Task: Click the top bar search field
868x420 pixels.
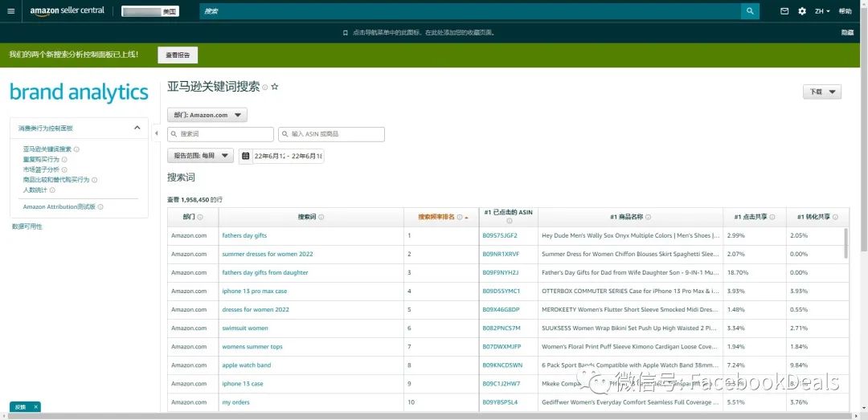Action: click(x=470, y=11)
